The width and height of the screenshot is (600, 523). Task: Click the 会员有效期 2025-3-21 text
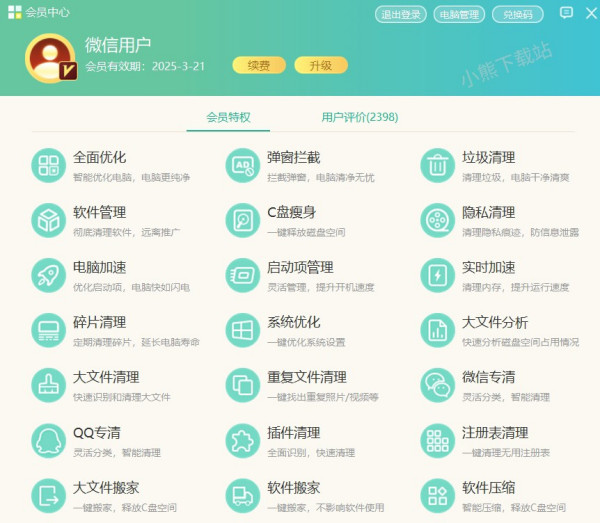click(x=145, y=66)
